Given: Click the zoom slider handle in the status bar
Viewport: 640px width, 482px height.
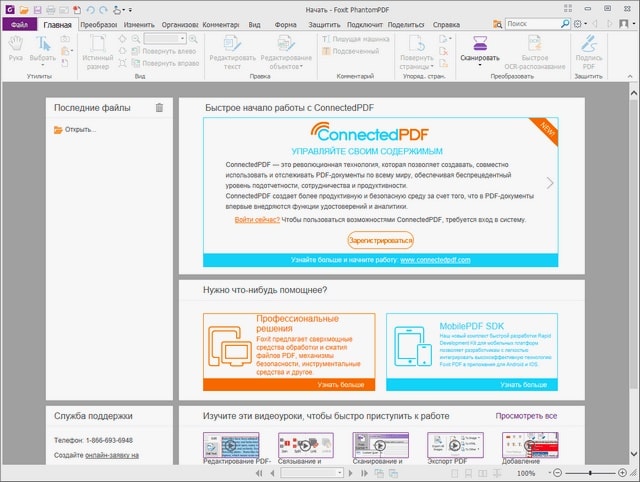Looking at the screenshot, I should tap(590, 473).
